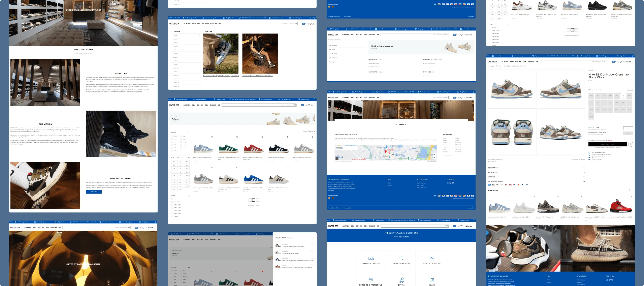Open Orders & Returns icon on FAQ page
This screenshot has height=286, width=644.
(x=401, y=258)
